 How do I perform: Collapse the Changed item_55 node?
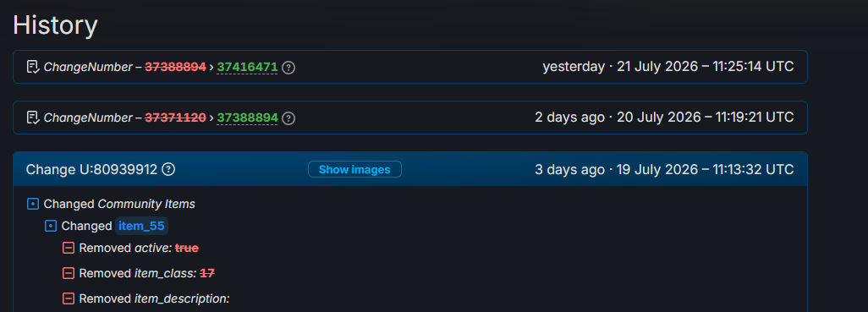(51, 227)
